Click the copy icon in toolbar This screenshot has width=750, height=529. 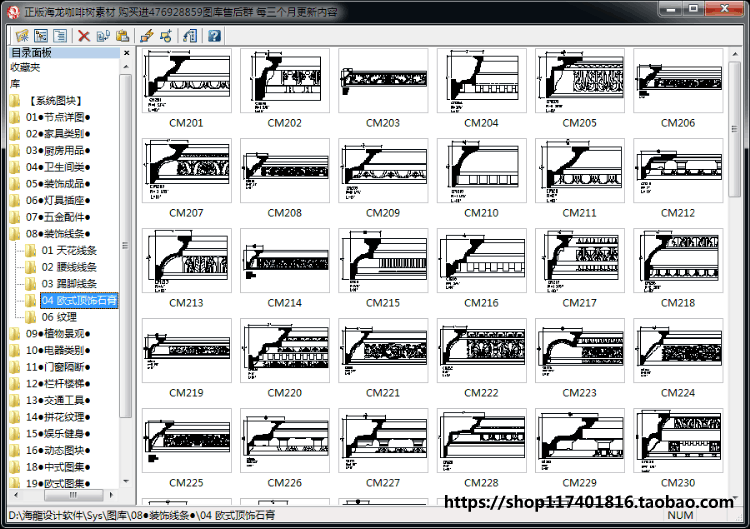(103, 36)
